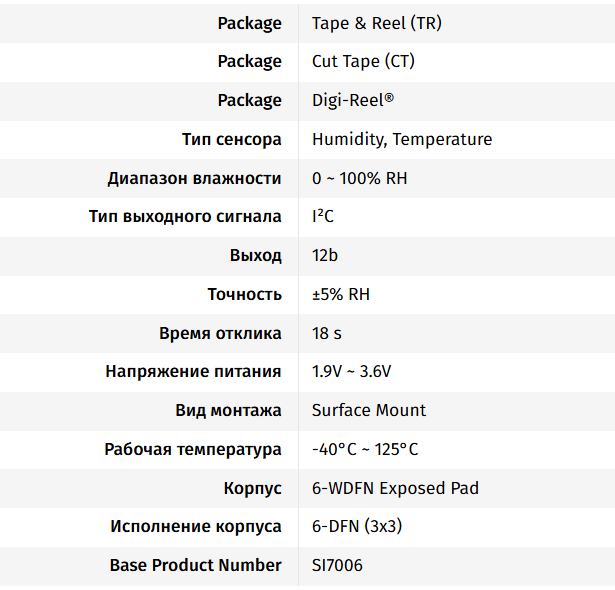
Task: Click the "1.9V ~ 3.6V" voltage value
Action: coord(351,372)
